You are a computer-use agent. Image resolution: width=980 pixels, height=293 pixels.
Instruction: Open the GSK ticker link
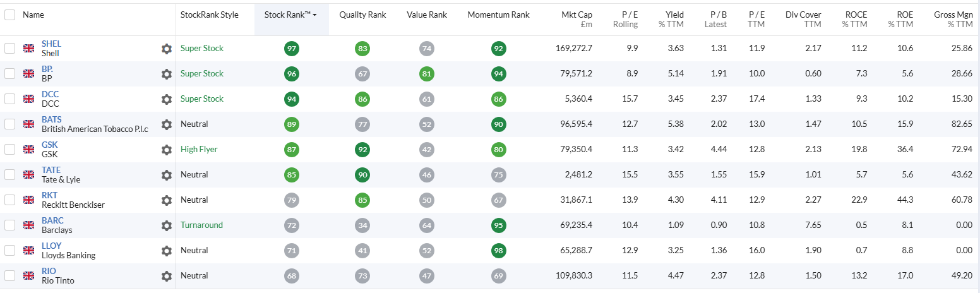pyautogui.click(x=50, y=145)
